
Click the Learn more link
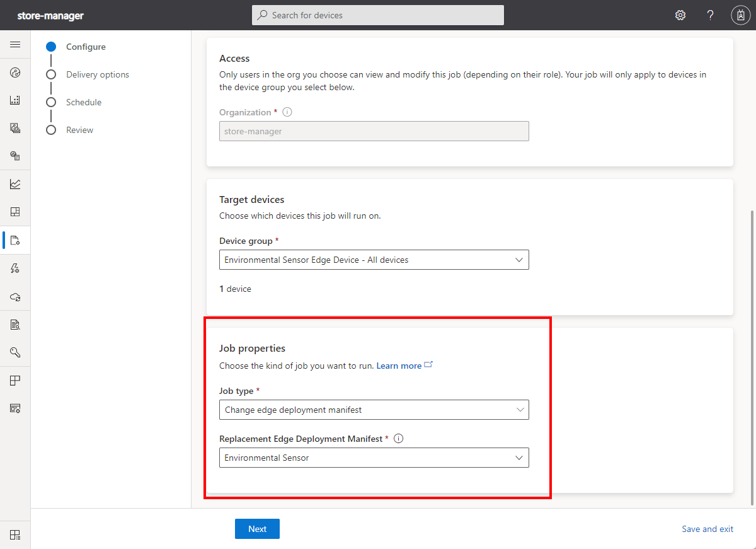point(399,365)
